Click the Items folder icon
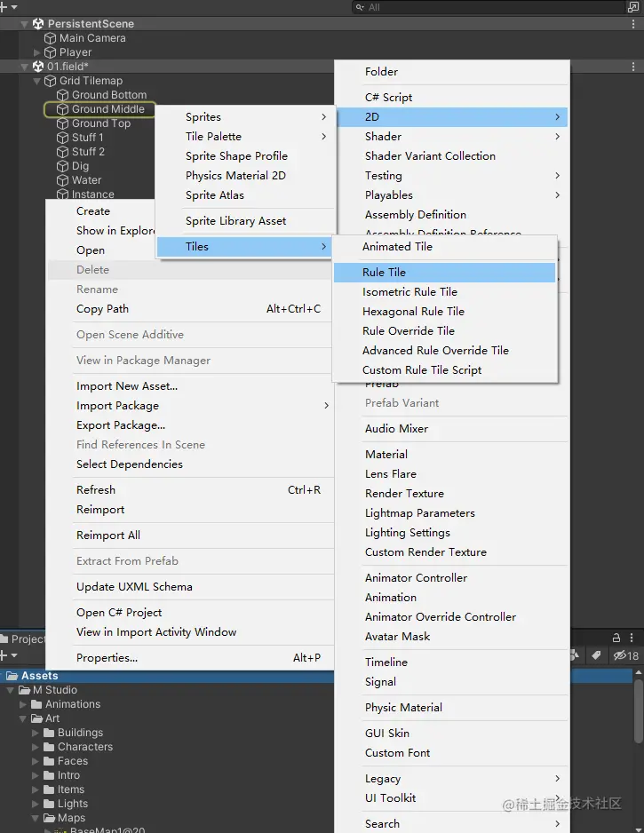 click(49, 789)
